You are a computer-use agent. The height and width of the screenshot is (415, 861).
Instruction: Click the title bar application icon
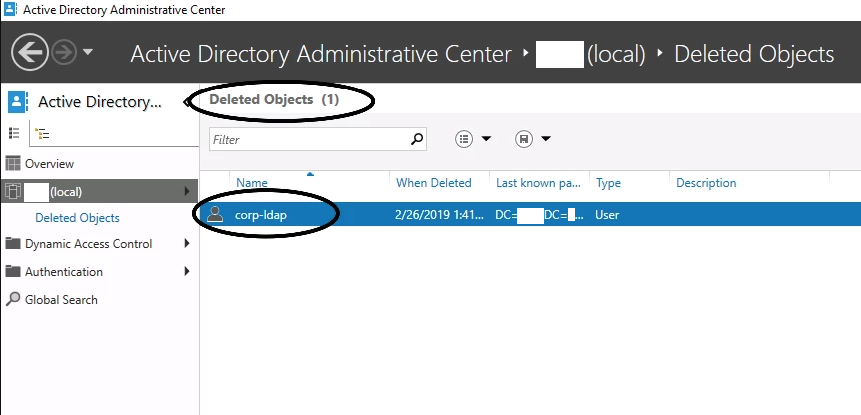point(10,9)
